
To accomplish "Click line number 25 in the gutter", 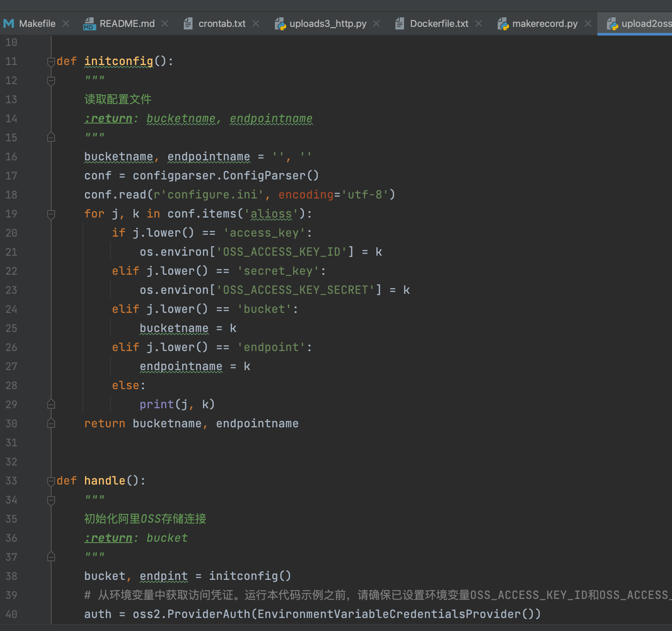I will (11, 329).
